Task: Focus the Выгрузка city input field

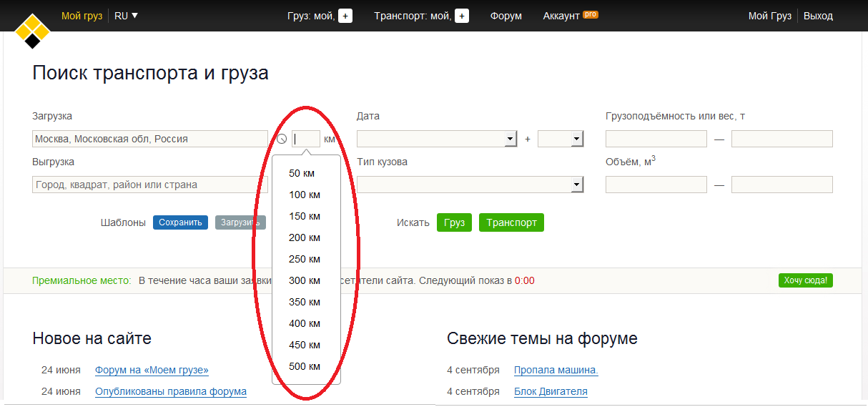Action: pos(150,185)
